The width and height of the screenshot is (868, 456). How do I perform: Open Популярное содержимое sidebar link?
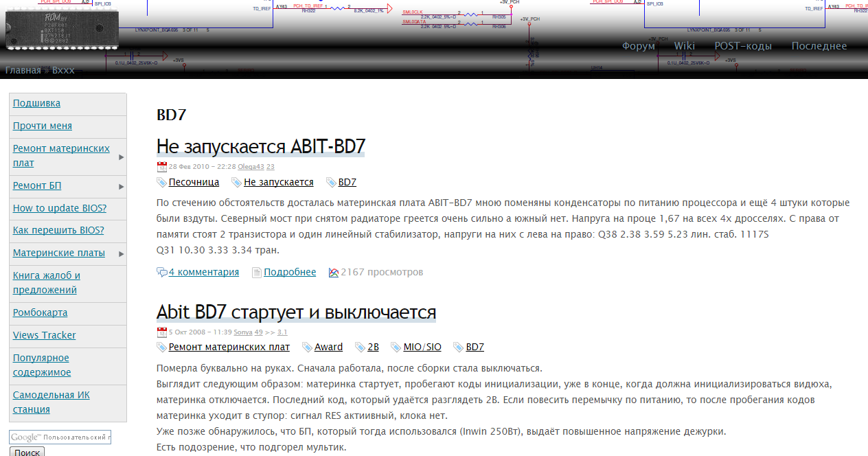(x=42, y=365)
